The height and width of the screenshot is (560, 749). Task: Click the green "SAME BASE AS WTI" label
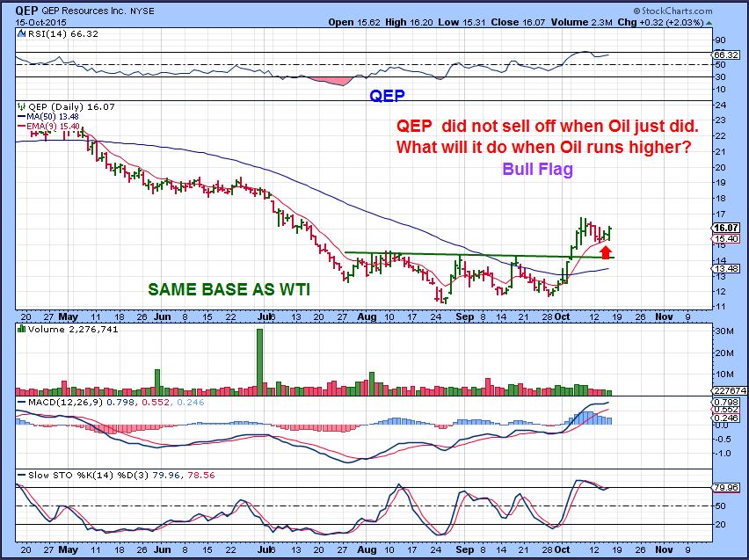click(x=229, y=289)
